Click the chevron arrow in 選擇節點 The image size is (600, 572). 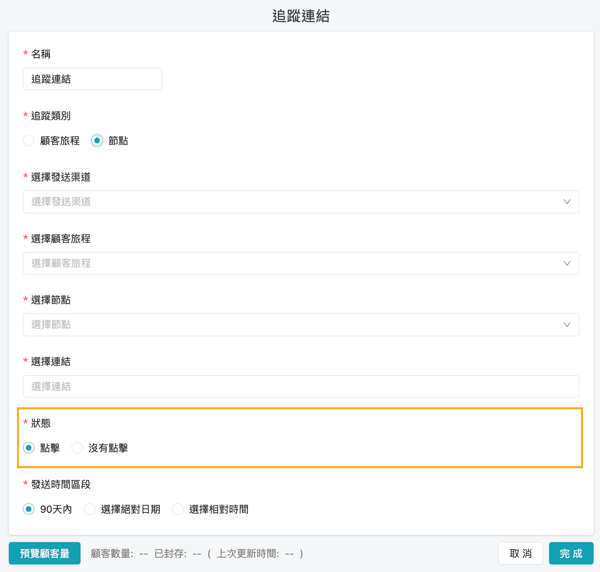566,325
